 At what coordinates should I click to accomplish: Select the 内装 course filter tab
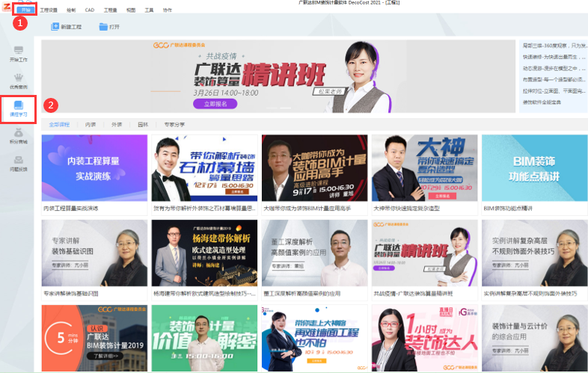91,125
